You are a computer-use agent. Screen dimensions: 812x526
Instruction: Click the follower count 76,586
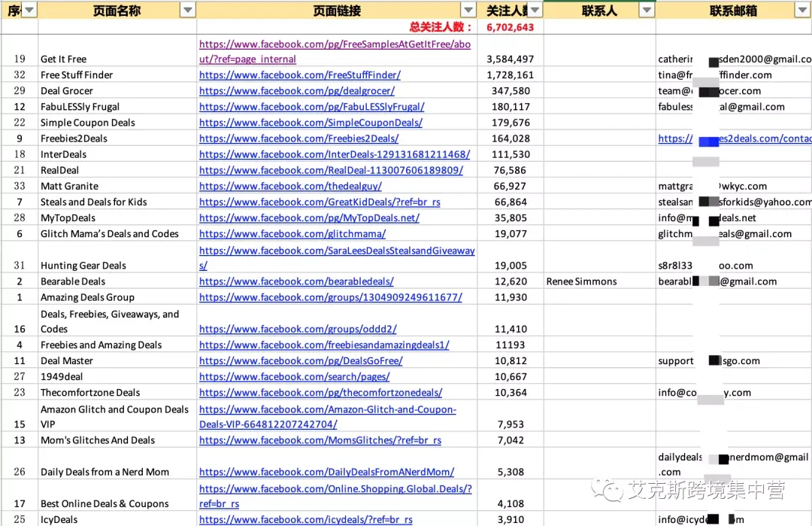[511, 171]
